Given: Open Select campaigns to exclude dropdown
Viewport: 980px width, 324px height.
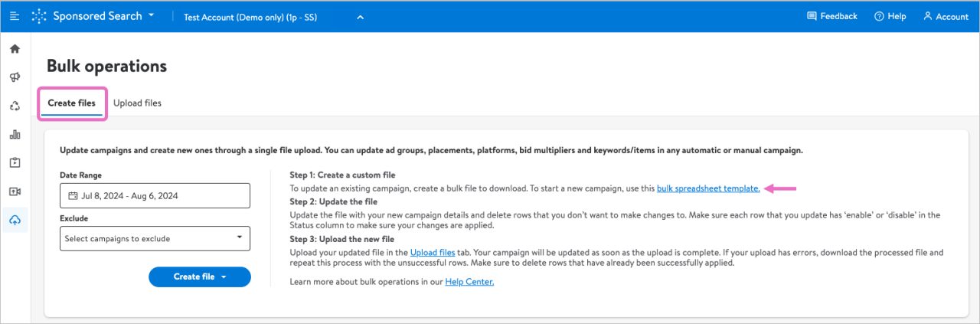Looking at the screenshot, I should click(155, 239).
